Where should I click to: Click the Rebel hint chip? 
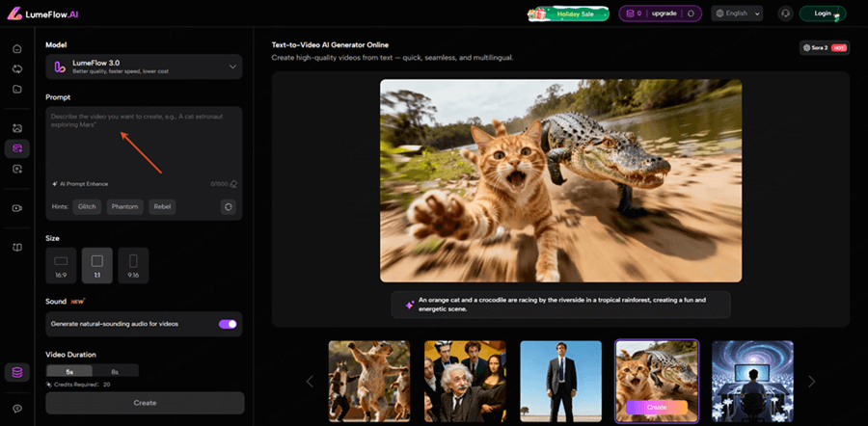click(162, 207)
